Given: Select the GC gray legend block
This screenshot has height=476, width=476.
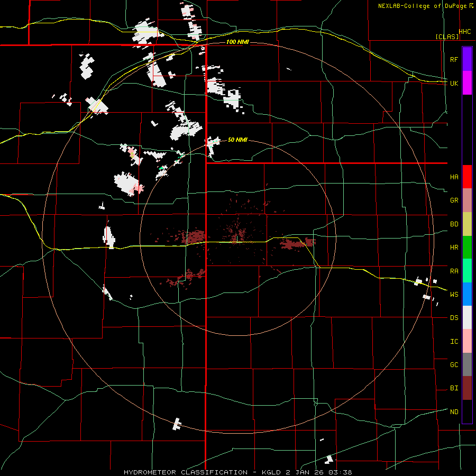Looking at the screenshot, I should [467, 364].
